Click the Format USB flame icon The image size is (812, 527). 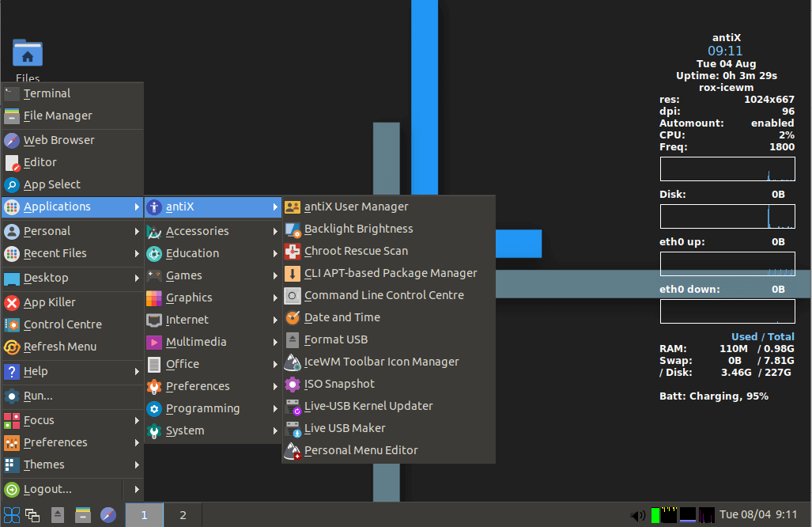pos(291,339)
